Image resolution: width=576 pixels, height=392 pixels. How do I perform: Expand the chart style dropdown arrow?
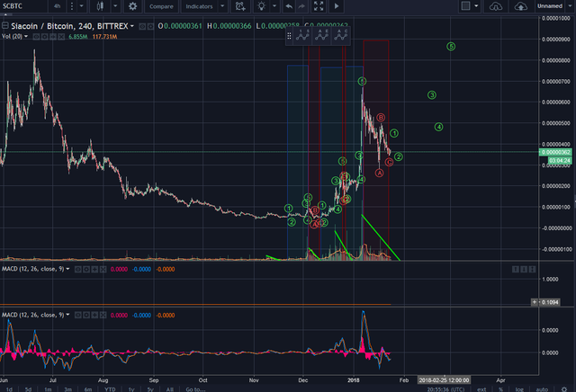click(x=115, y=6)
